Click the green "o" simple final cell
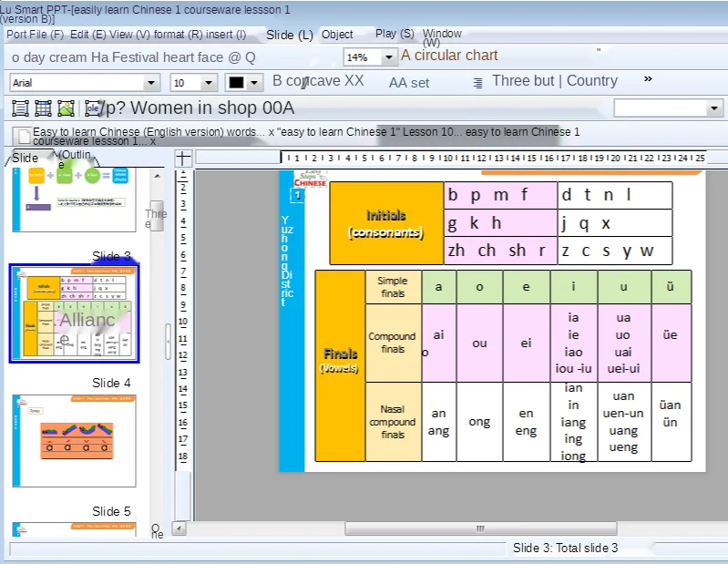 tap(479, 287)
